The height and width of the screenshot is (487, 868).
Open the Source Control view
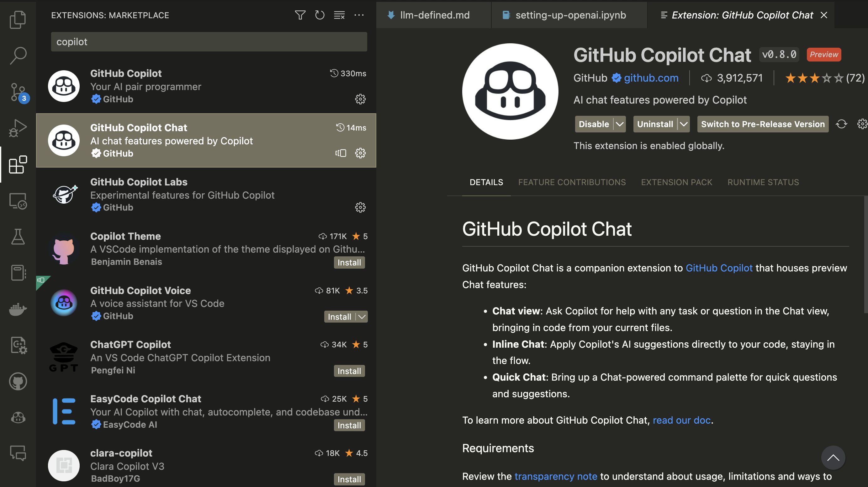(x=18, y=92)
